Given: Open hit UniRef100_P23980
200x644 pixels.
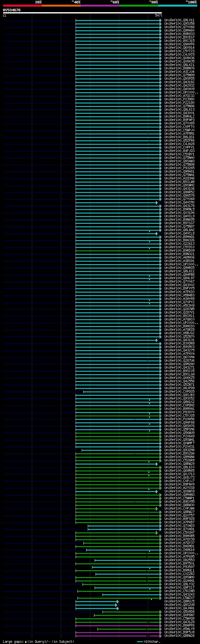Looking at the screenshot, I should click(179, 99).
